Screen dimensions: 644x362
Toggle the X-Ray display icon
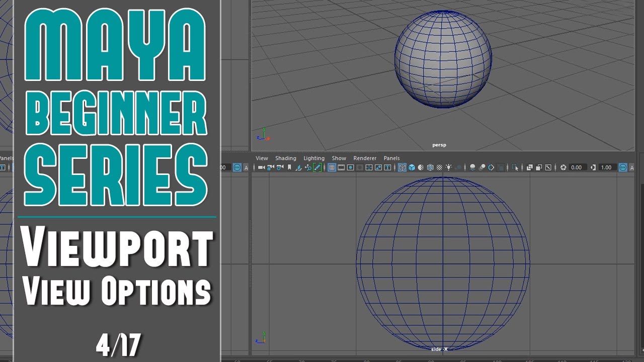click(529, 167)
